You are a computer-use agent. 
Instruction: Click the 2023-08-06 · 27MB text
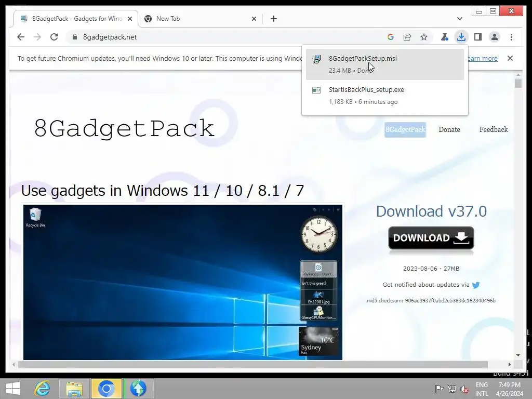(x=431, y=269)
